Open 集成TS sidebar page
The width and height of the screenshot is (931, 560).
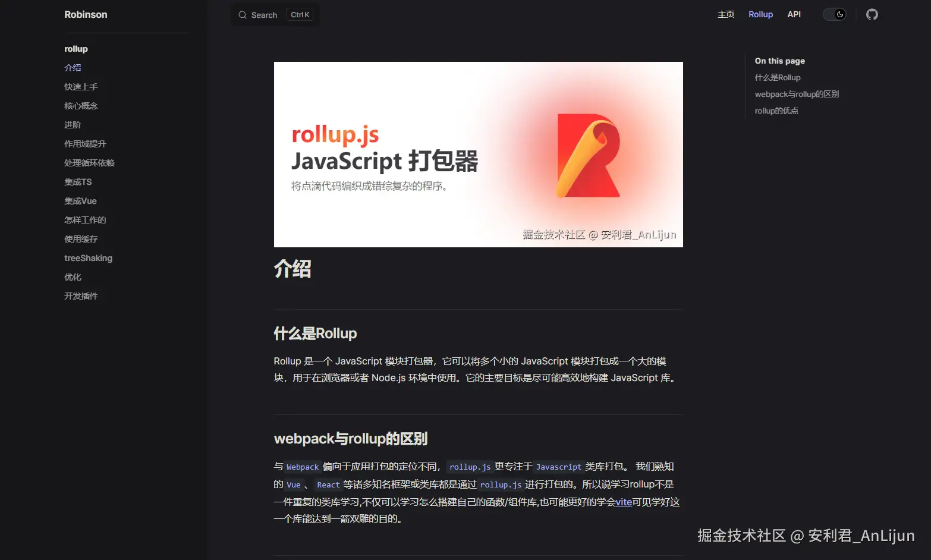pyautogui.click(x=78, y=182)
